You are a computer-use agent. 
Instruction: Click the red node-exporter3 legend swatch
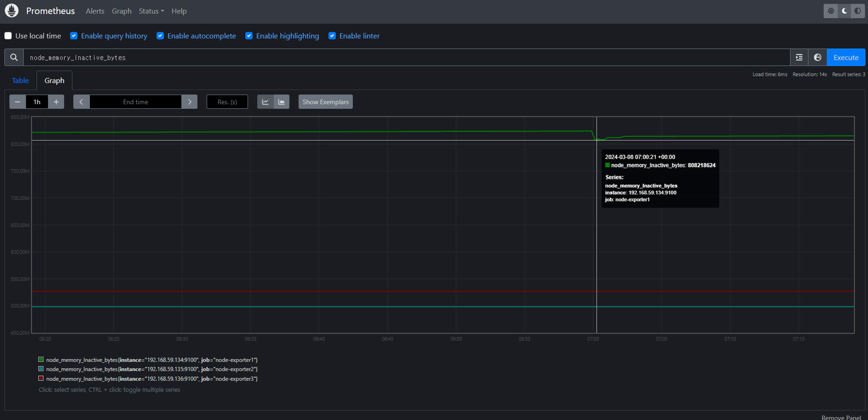click(41, 378)
